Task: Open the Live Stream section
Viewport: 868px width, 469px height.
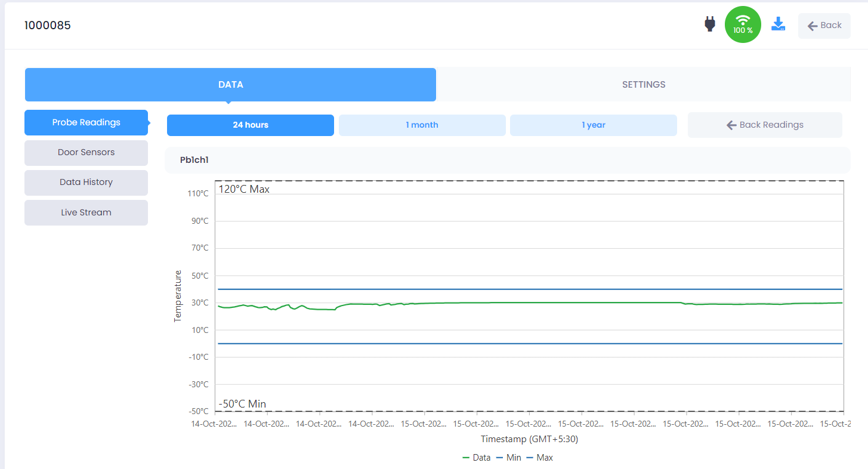Action: coord(86,212)
